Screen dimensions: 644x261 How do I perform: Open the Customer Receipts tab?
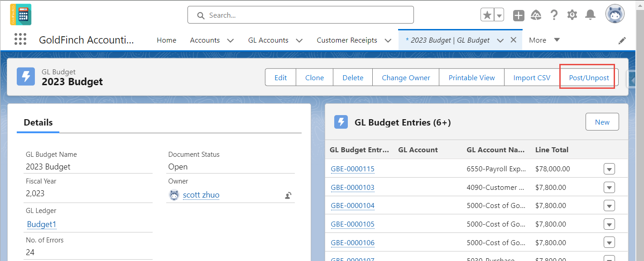pos(347,40)
